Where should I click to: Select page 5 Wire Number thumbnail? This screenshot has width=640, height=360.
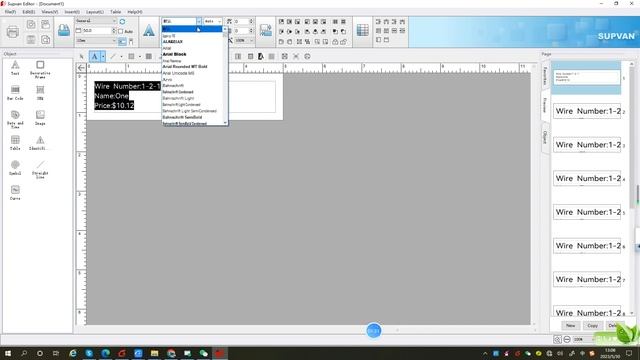click(x=587, y=212)
